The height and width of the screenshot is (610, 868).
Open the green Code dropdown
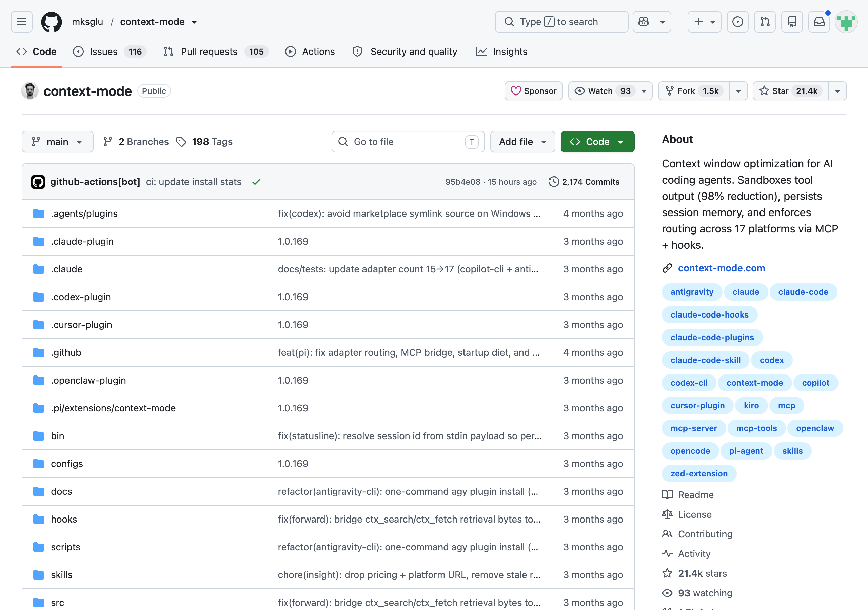(597, 142)
